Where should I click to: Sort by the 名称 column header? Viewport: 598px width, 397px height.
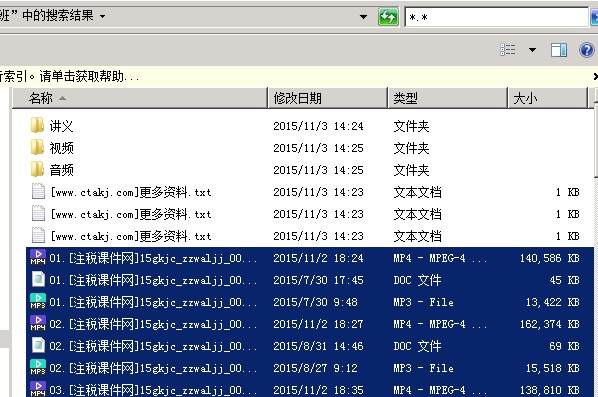(x=140, y=98)
